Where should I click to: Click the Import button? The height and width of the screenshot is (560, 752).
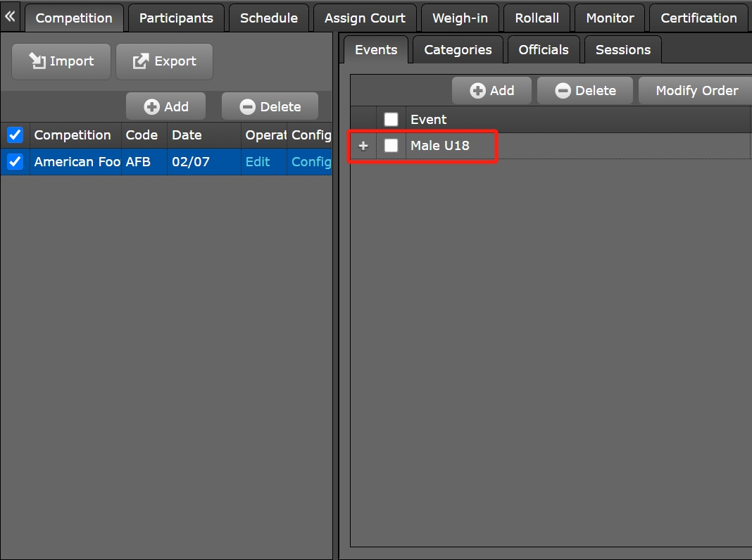[61, 61]
